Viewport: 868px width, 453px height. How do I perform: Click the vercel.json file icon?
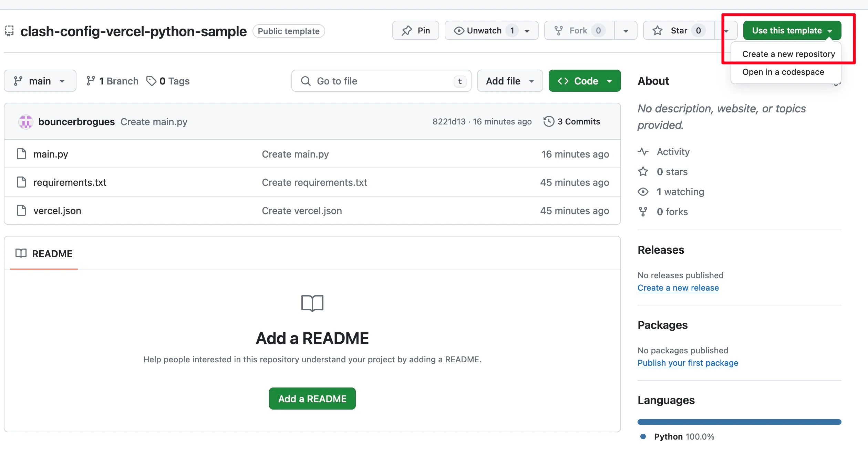pos(21,210)
